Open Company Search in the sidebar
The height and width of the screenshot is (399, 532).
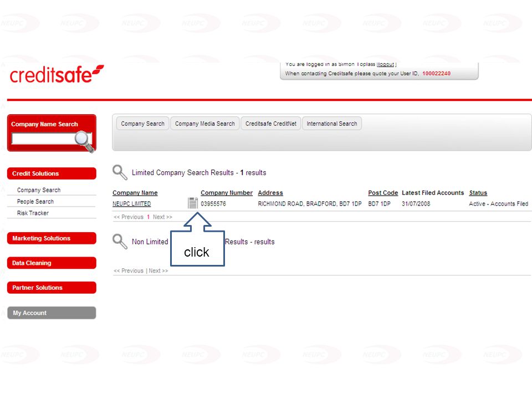coord(39,190)
